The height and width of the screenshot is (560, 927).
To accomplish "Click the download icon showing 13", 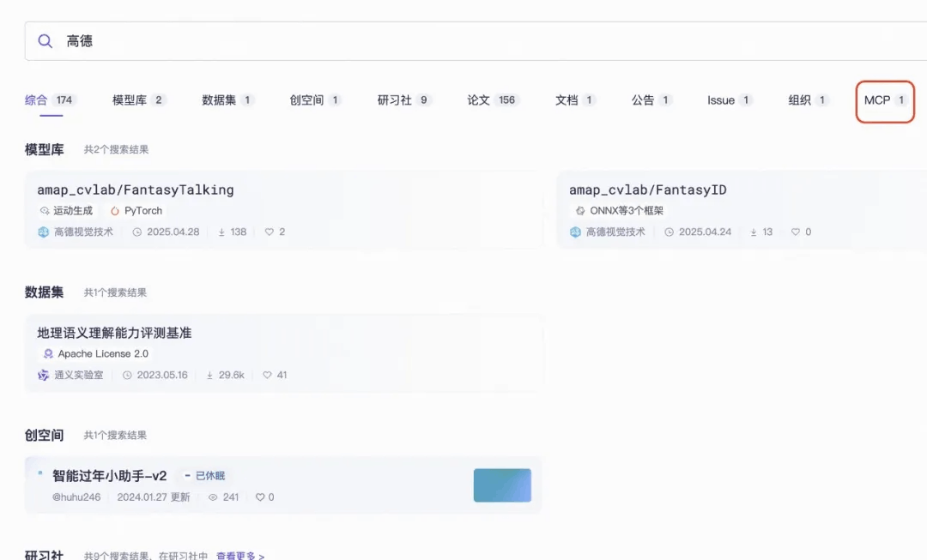I will point(754,232).
